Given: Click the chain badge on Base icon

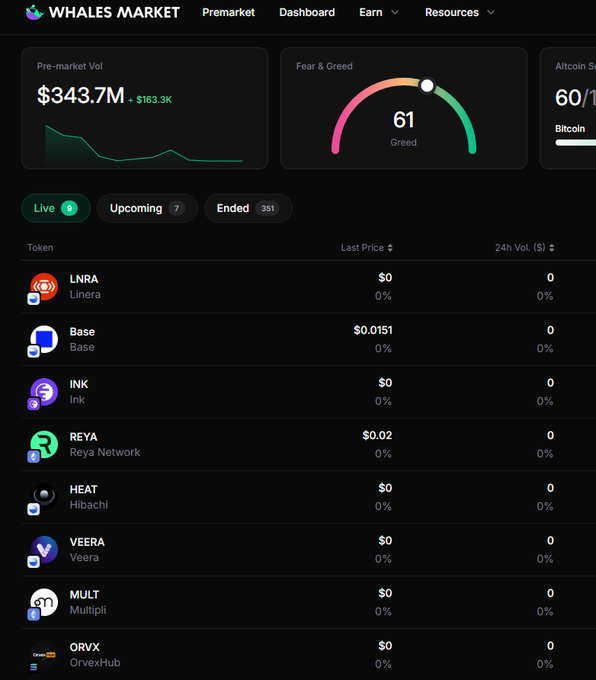Looking at the screenshot, I should tap(33, 351).
